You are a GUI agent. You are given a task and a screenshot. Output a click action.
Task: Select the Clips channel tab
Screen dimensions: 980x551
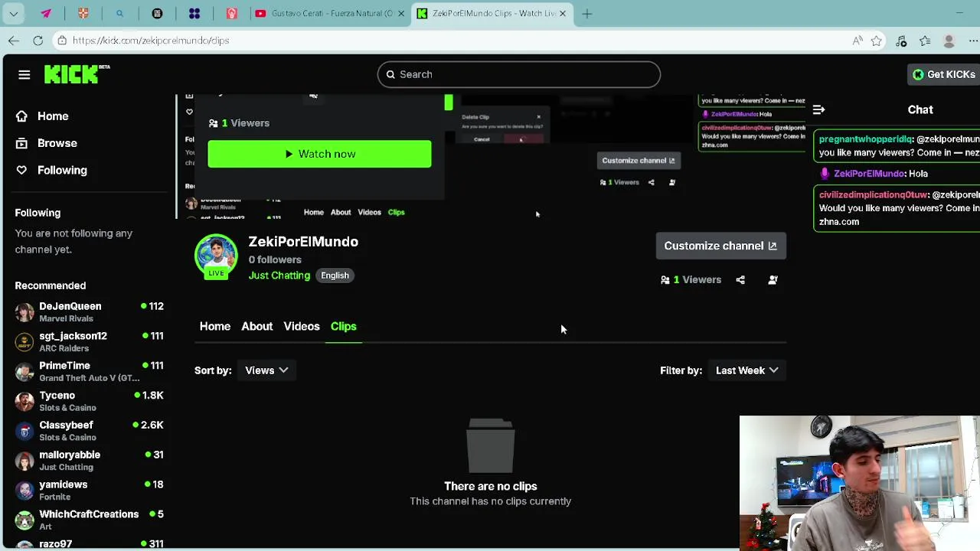(x=344, y=326)
